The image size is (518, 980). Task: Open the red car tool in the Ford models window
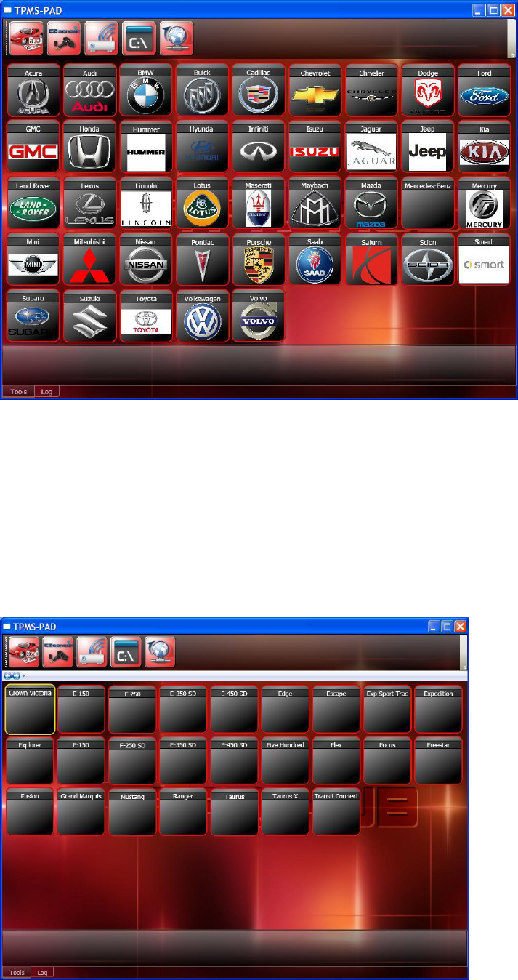point(23,651)
